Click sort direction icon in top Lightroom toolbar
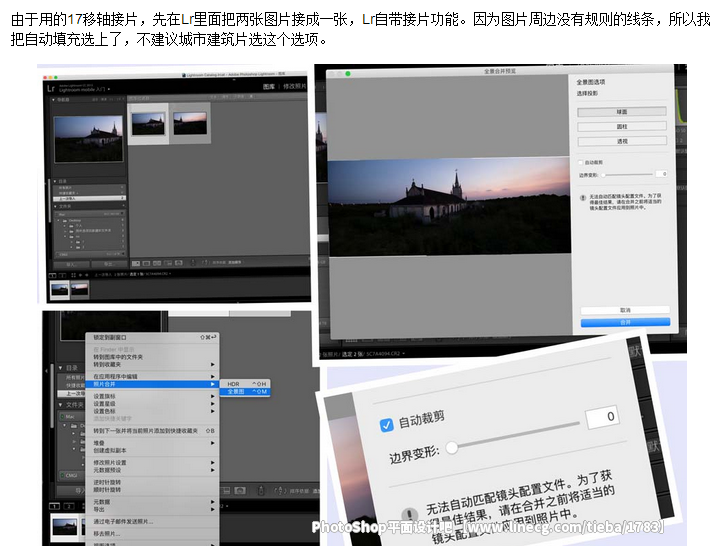720x546 pixels. coord(205,263)
